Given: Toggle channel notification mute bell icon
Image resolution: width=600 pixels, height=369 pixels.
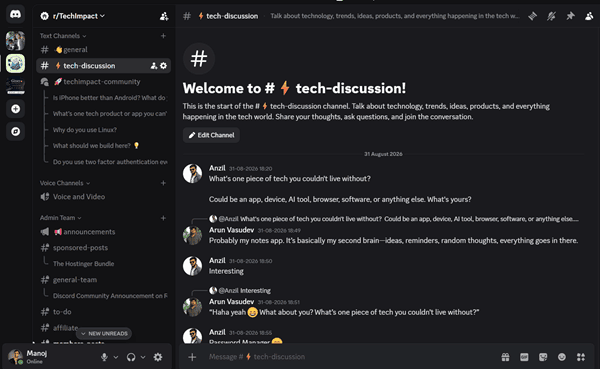Looking at the screenshot, I should (x=551, y=16).
